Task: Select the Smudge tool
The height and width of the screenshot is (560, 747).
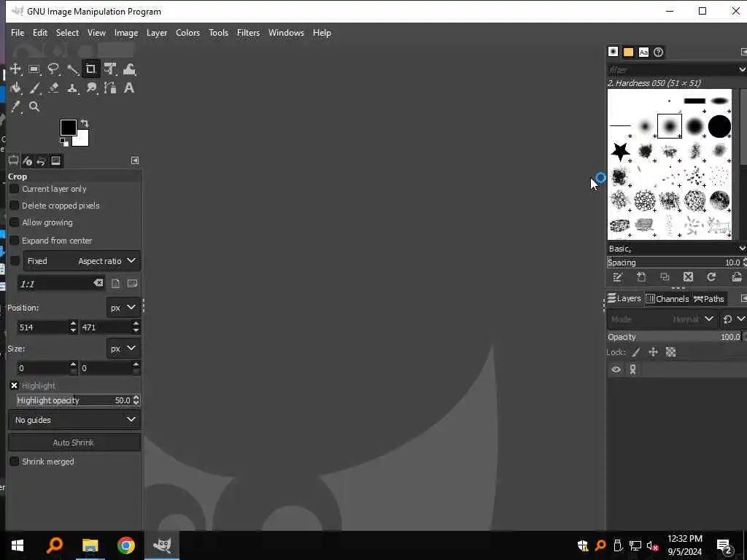Action: (91, 88)
